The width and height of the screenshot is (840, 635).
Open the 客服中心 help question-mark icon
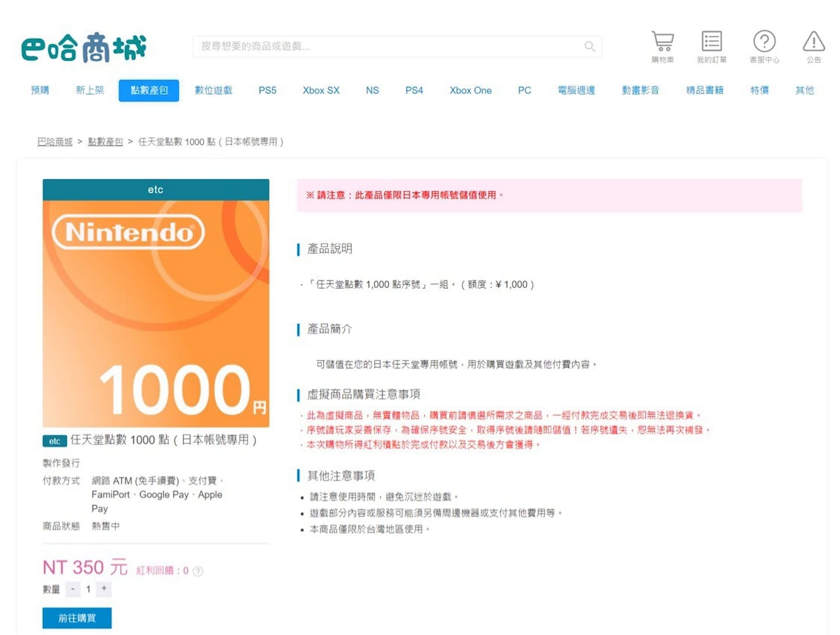coord(764,41)
